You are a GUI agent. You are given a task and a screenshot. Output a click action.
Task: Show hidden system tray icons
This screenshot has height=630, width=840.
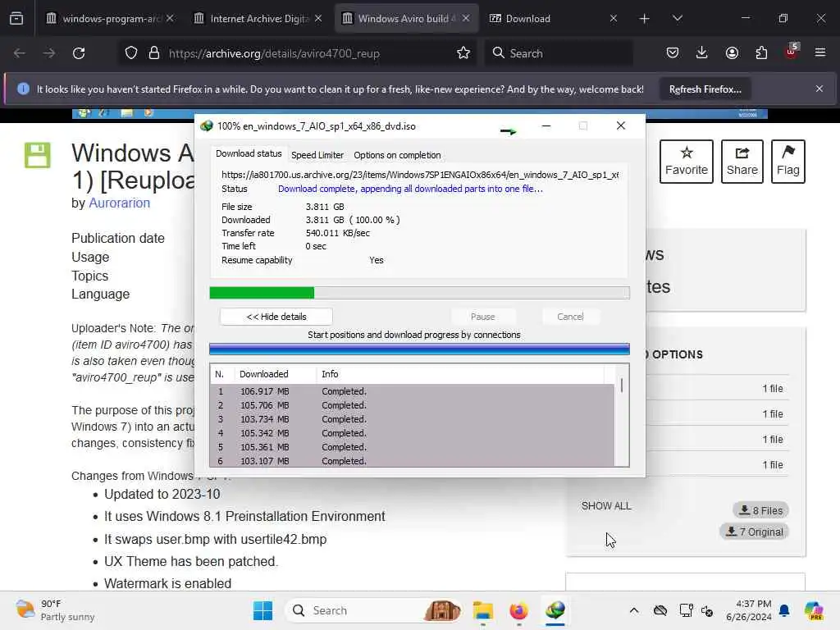[634, 610]
